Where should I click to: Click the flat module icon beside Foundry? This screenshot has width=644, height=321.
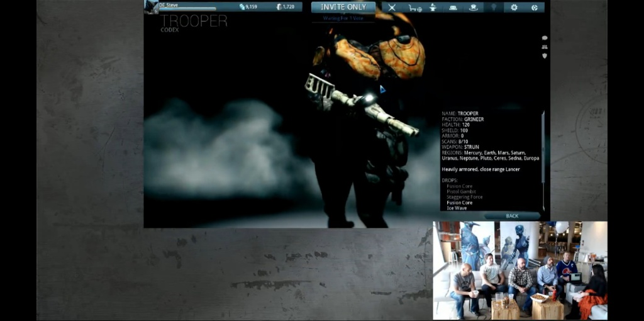453,8
